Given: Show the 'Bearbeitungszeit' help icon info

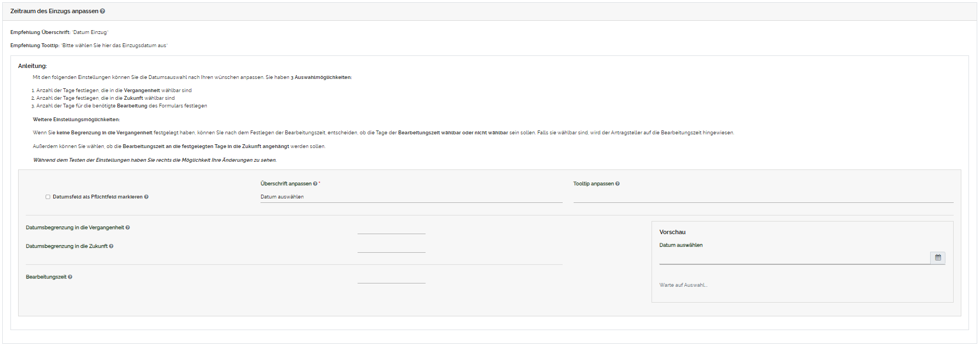Looking at the screenshot, I should (70, 277).
